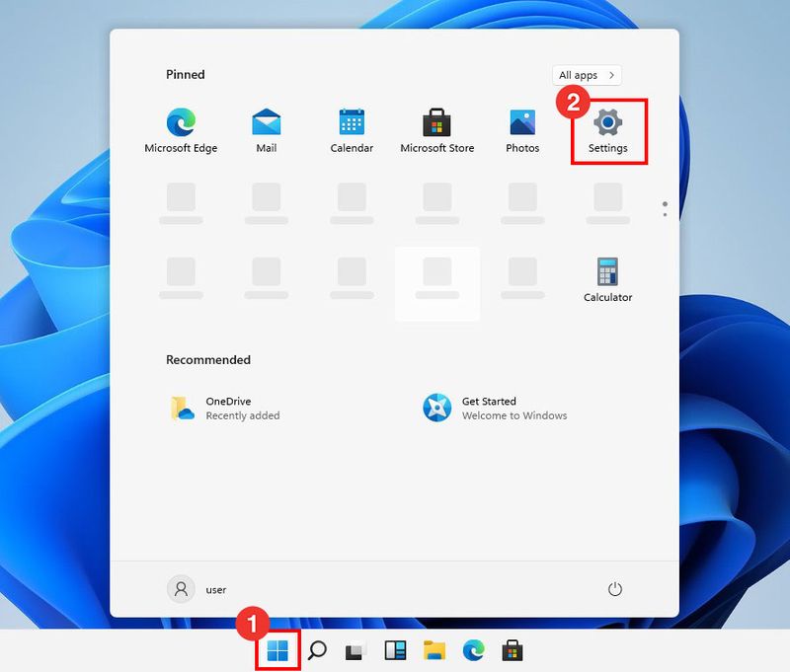Launch the Mail app
The height and width of the screenshot is (672, 790).
(266, 130)
